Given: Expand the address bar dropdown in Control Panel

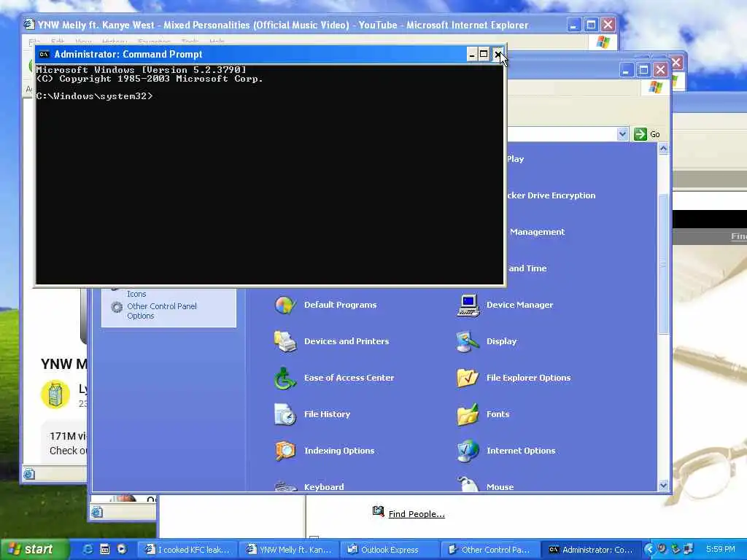Looking at the screenshot, I should [x=622, y=134].
